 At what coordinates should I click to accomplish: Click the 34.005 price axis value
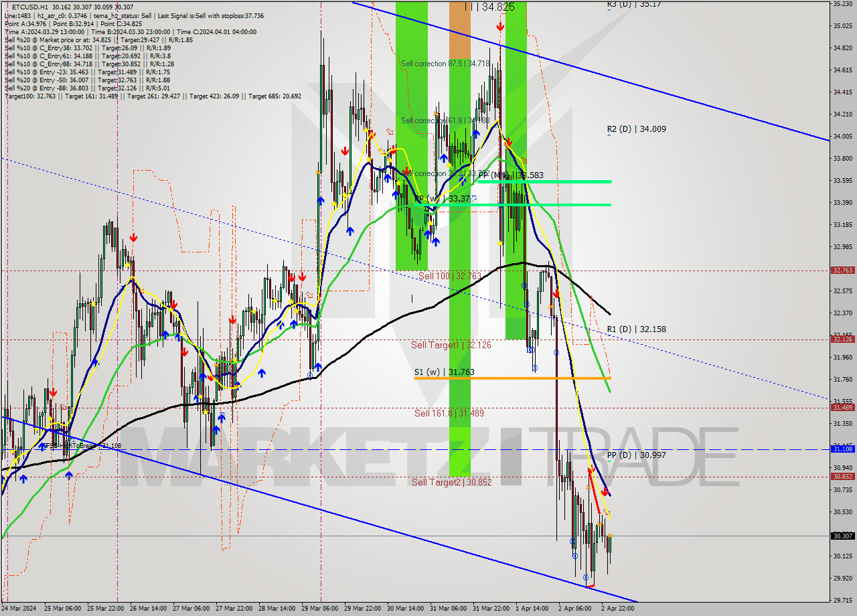(842, 137)
